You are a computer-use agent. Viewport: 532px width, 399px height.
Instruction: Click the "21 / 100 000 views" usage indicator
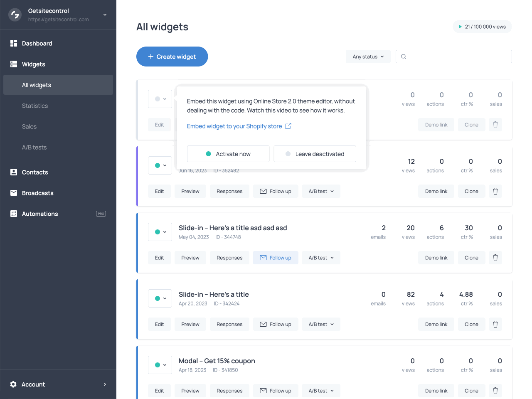482,26
